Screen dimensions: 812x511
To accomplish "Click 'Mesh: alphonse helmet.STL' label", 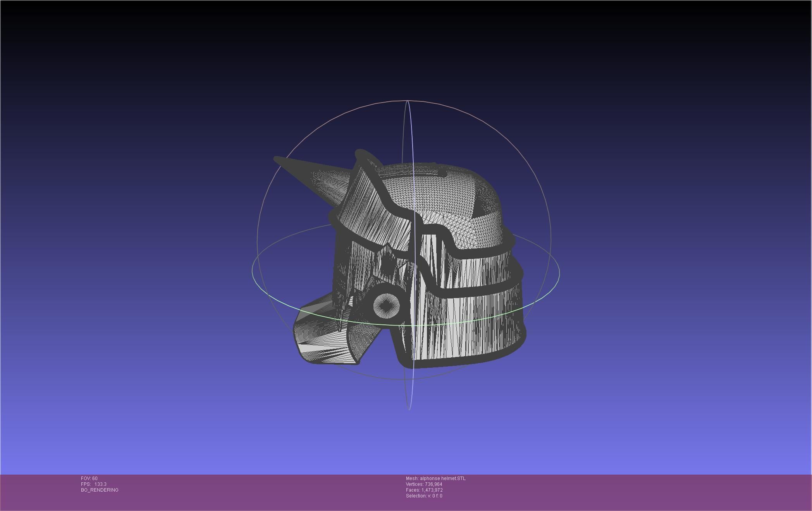I will point(436,478).
